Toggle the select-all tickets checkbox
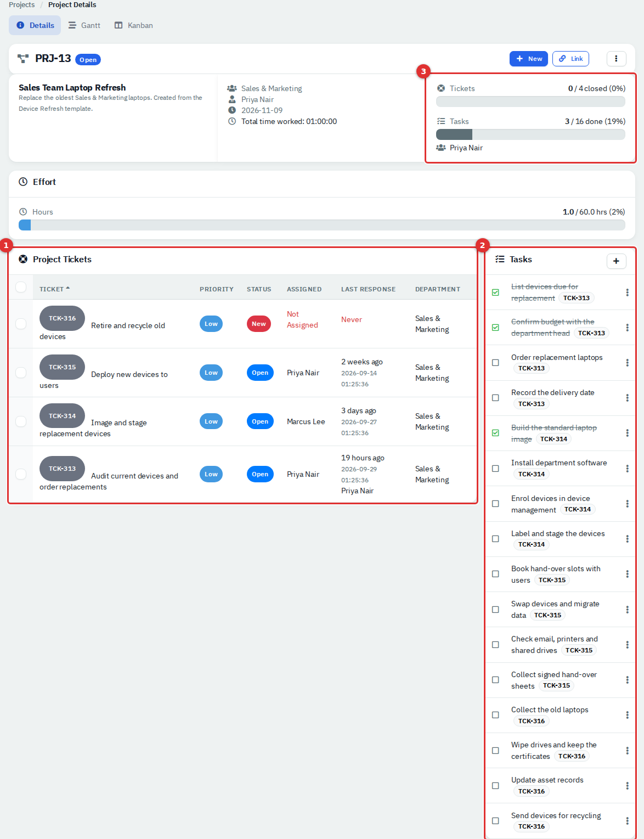 click(21, 287)
